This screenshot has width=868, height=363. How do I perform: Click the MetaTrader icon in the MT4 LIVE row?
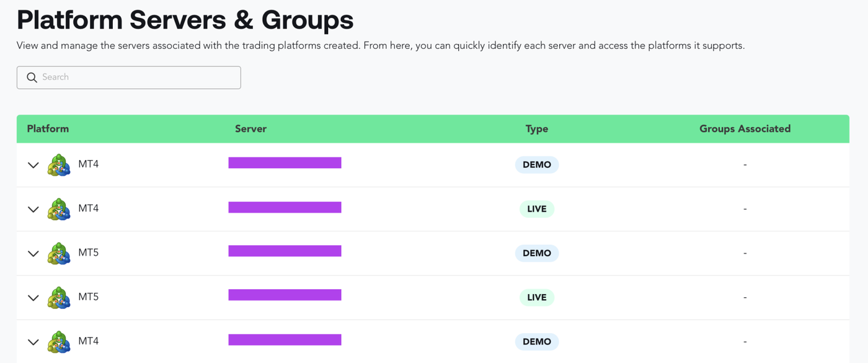(59, 209)
